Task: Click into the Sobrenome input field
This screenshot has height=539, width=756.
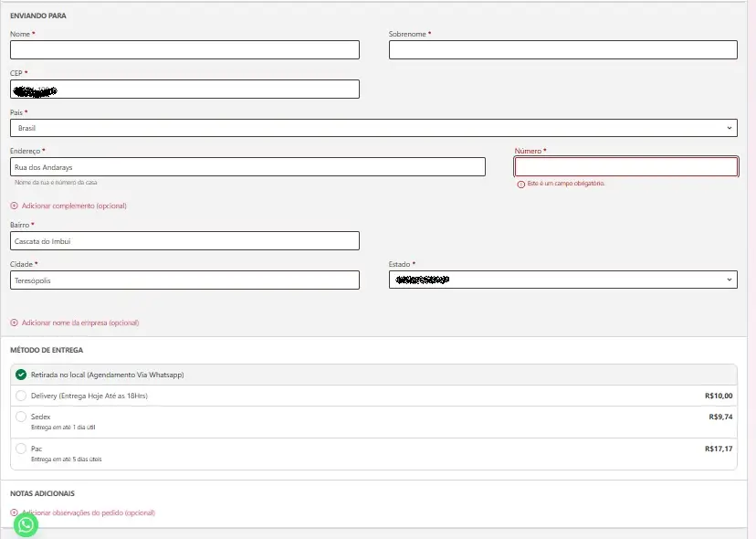Action: pyautogui.click(x=562, y=50)
